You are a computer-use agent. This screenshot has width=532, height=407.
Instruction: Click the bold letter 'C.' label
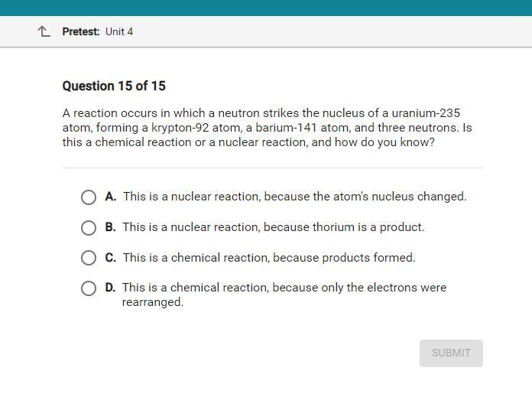click(x=111, y=258)
